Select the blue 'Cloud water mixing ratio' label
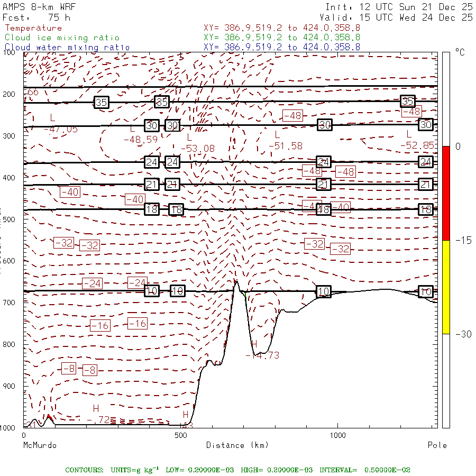This screenshot has height=476, width=476. tap(67, 48)
